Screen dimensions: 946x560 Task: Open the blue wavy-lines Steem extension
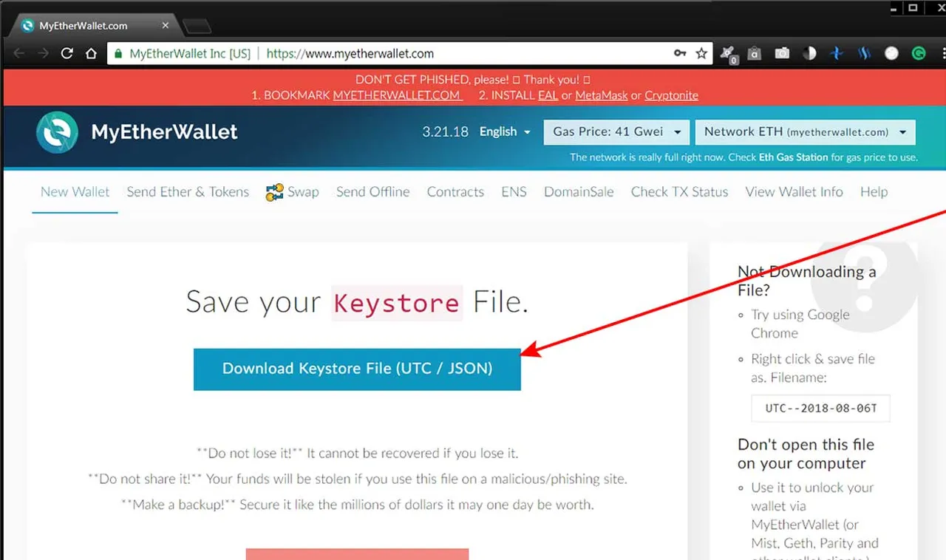[864, 53]
